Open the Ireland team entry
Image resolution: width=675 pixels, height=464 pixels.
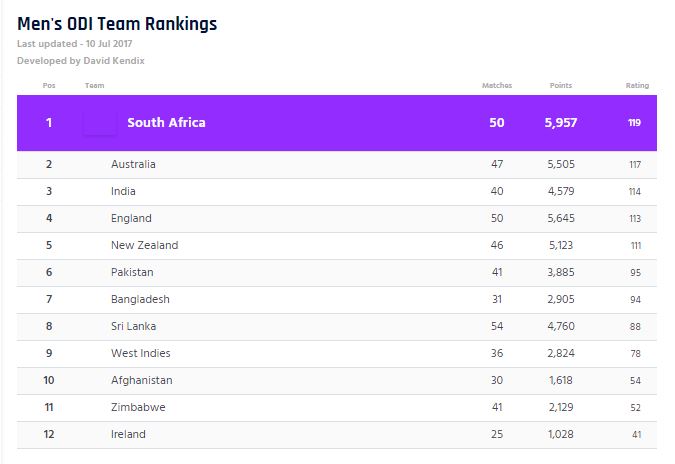128,434
